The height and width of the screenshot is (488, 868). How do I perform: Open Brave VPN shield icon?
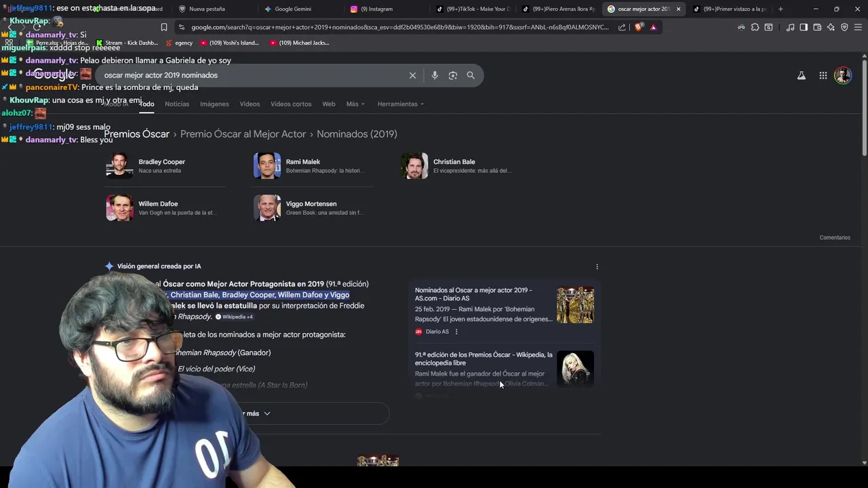[x=844, y=27]
